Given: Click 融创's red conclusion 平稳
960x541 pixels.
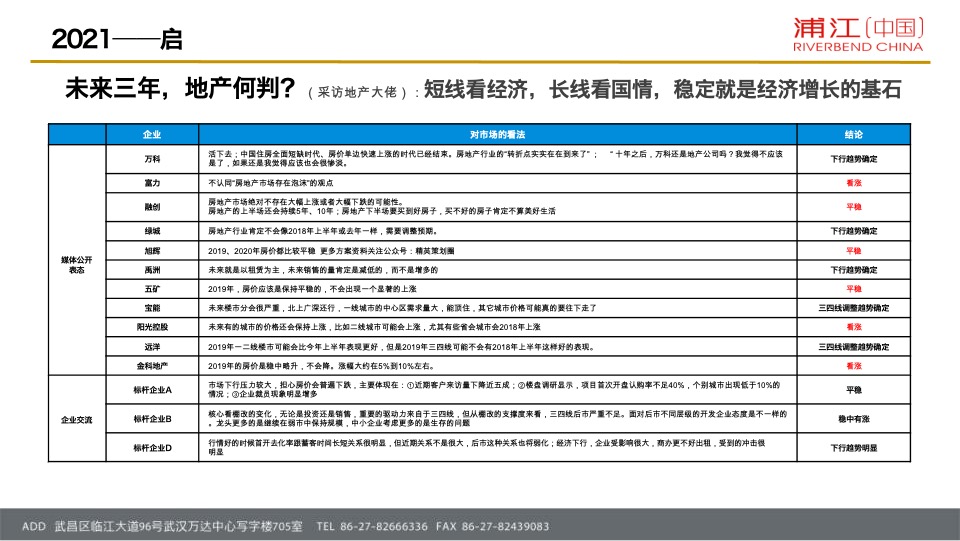Looking at the screenshot, I should coord(853,207).
